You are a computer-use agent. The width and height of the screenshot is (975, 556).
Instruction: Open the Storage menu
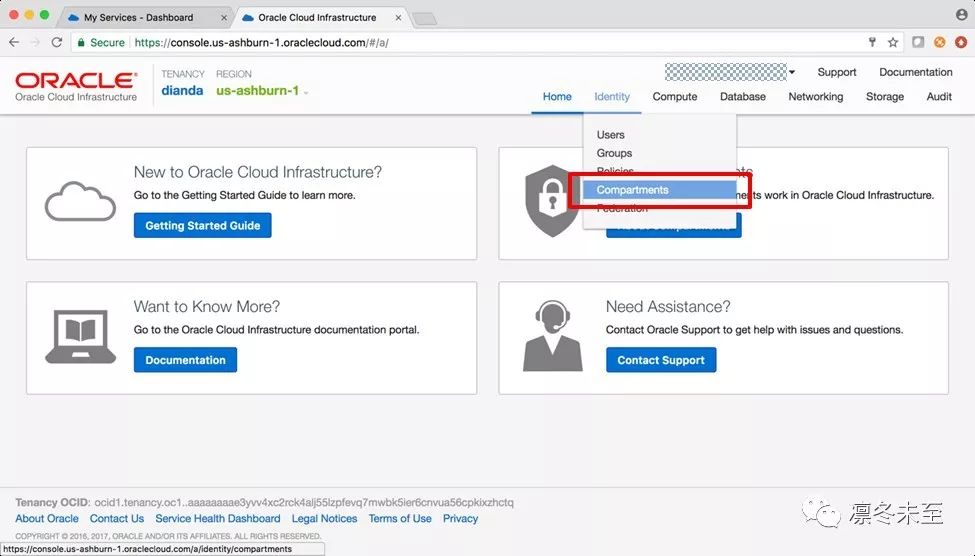884,96
